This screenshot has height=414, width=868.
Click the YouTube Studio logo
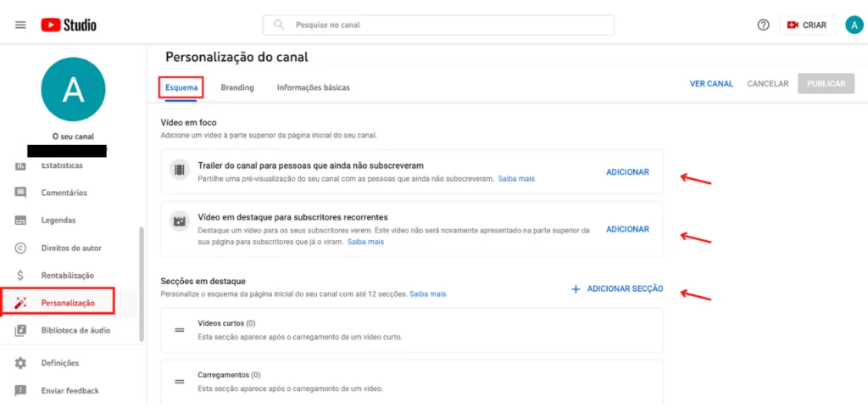pyautogui.click(x=69, y=25)
